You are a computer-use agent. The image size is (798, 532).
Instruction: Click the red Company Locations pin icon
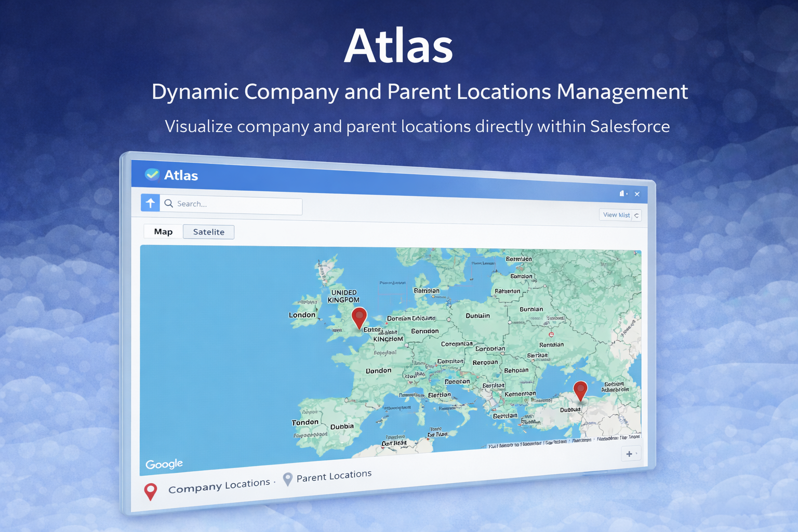[151, 491]
